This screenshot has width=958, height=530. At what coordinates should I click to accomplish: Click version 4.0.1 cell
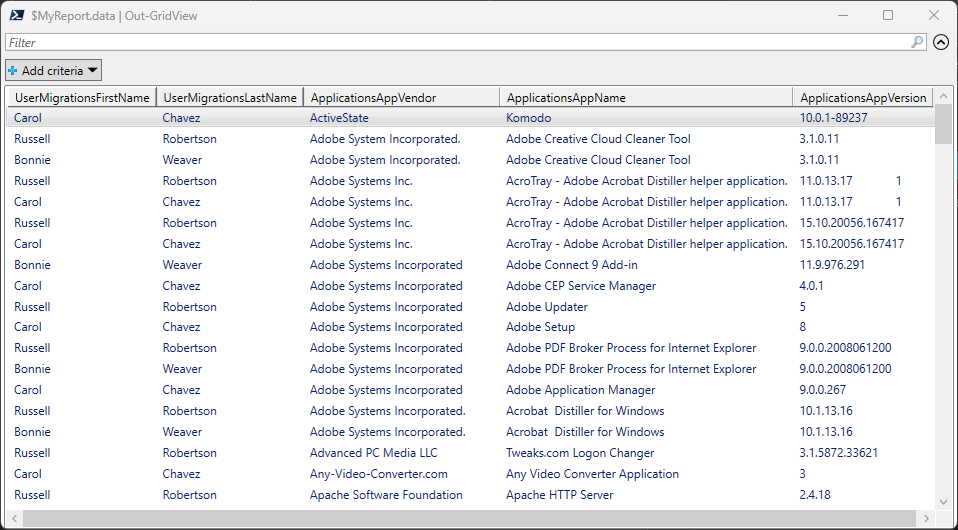coord(811,285)
